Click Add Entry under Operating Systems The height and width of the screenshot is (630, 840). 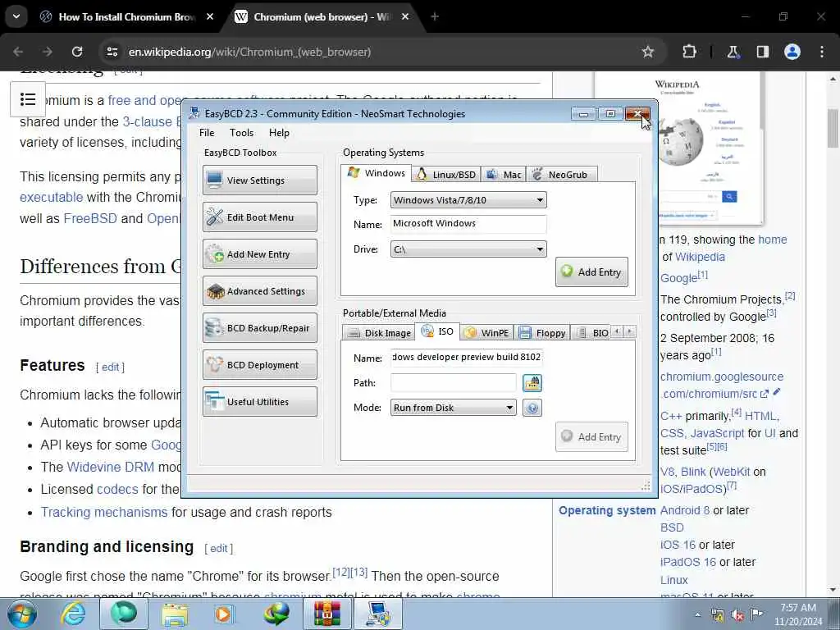click(591, 272)
